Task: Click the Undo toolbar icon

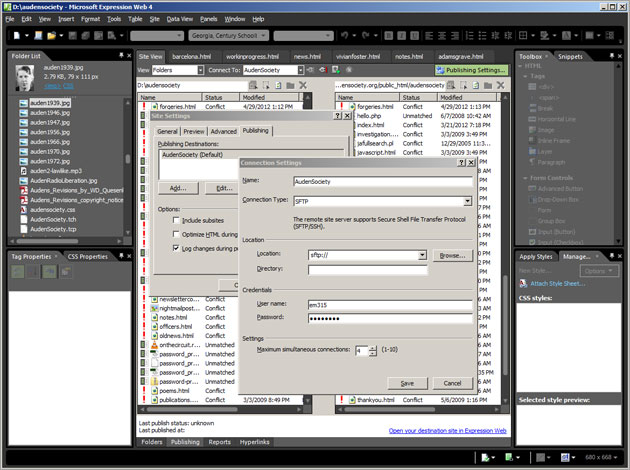Action: [345, 35]
